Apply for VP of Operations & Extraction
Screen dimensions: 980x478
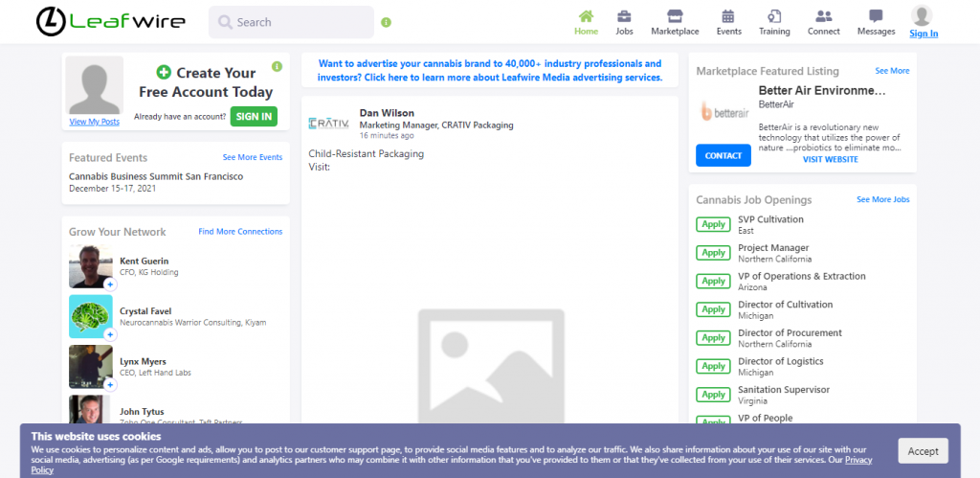coord(713,281)
